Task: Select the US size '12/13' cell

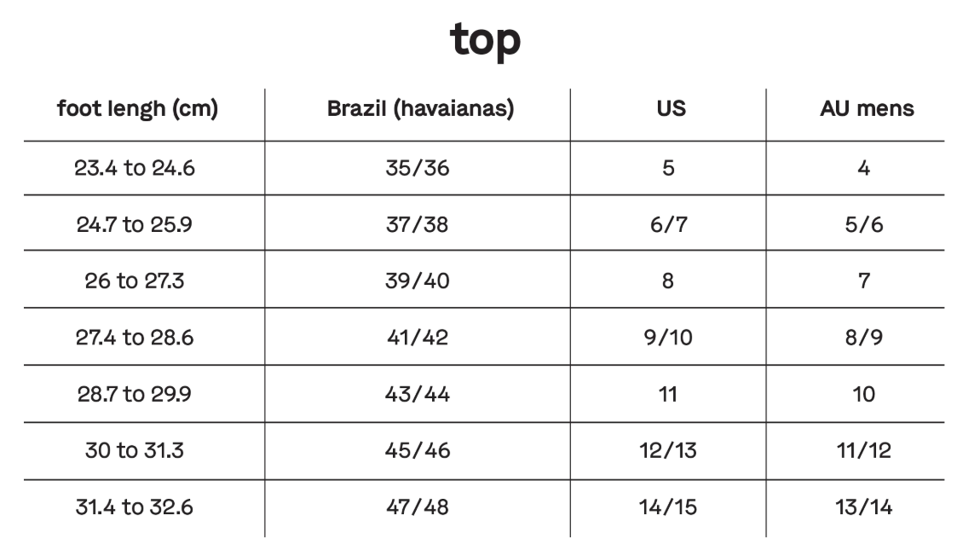Action: pyautogui.click(x=668, y=450)
